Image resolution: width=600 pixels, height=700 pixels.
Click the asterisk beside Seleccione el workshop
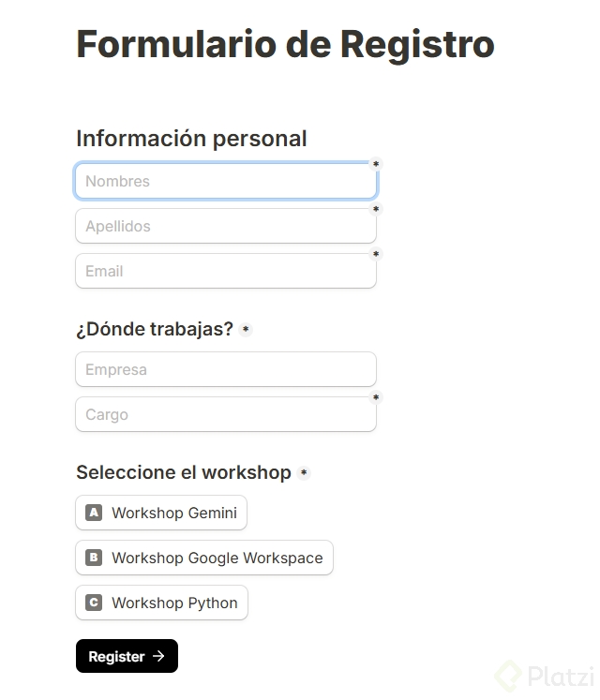[x=304, y=473]
